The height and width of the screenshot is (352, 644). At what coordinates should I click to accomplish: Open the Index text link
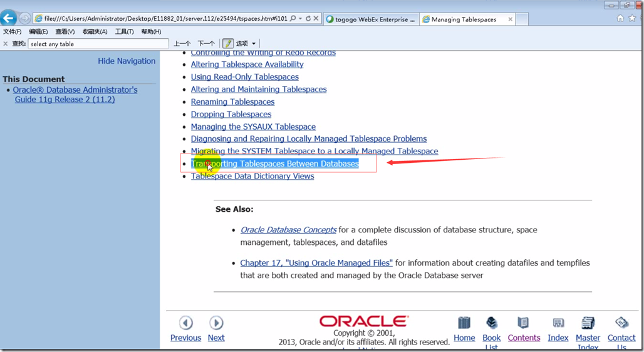pyautogui.click(x=558, y=338)
